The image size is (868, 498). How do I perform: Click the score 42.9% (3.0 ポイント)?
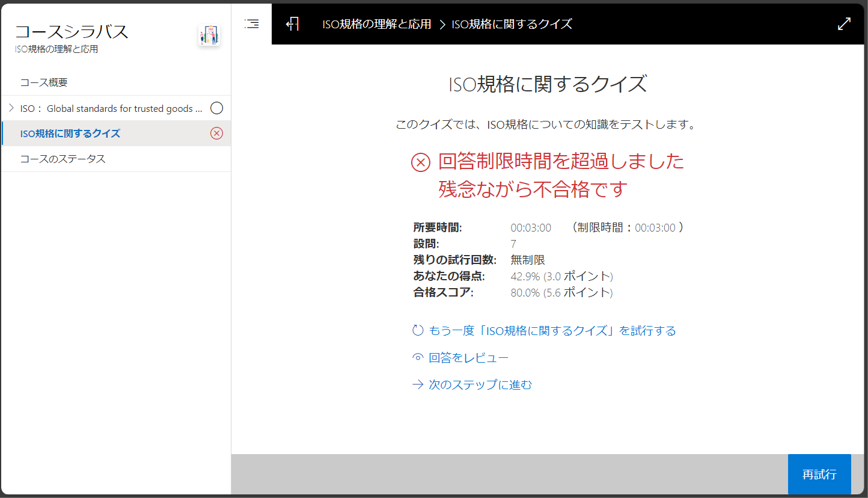[x=561, y=277]
